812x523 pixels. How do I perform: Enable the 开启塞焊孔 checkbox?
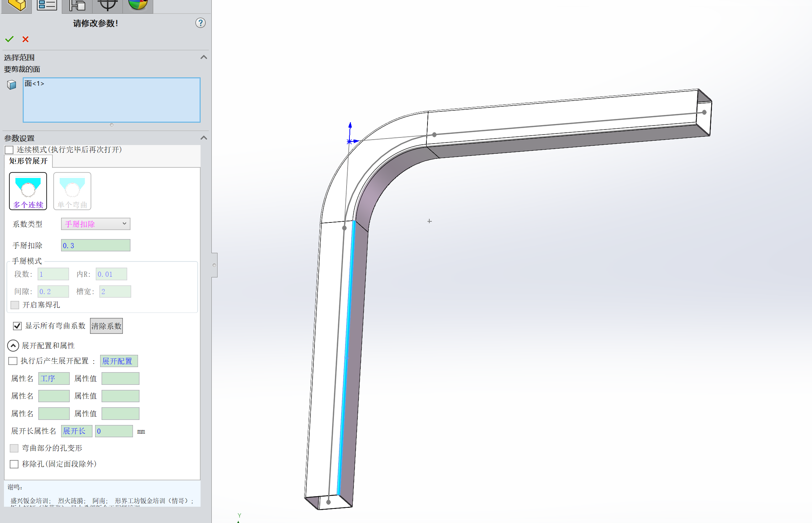(15, 305)
